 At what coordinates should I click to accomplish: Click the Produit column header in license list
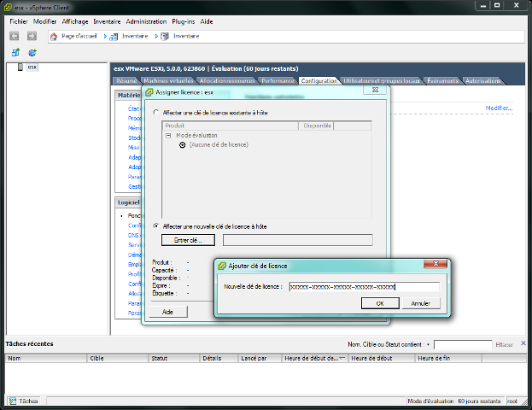tap(231, 126)
